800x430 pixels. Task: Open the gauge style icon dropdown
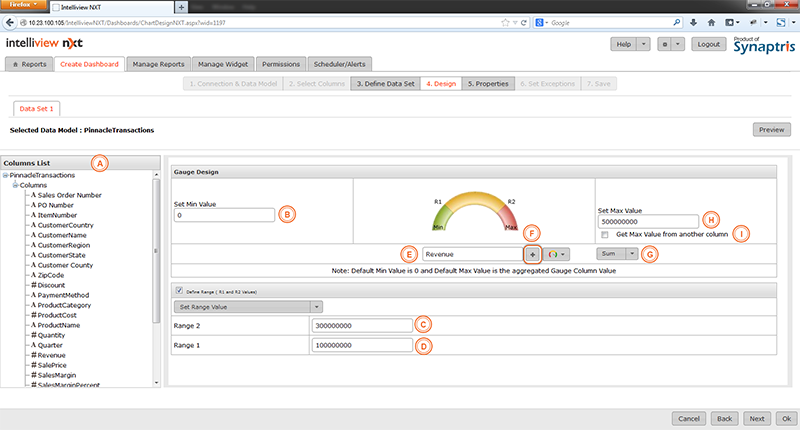[x=556, y=254]
